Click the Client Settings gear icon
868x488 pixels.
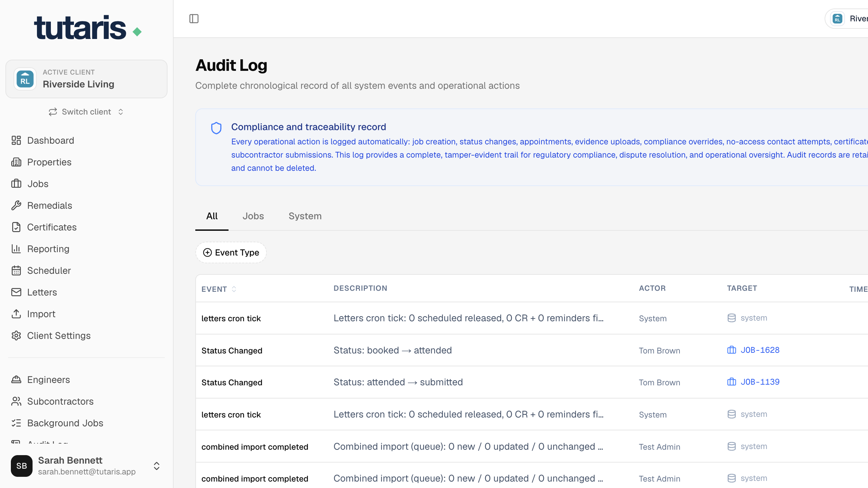pos(16,335)
